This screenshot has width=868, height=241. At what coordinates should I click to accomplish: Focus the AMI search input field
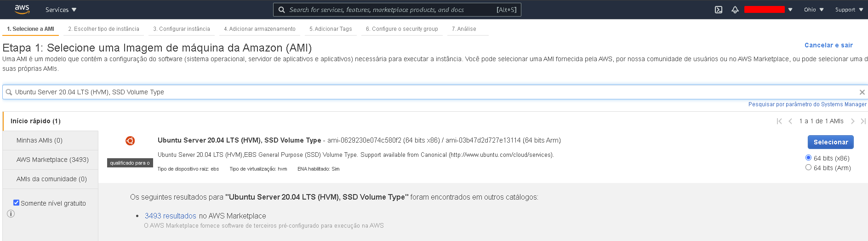click(434, 92)
